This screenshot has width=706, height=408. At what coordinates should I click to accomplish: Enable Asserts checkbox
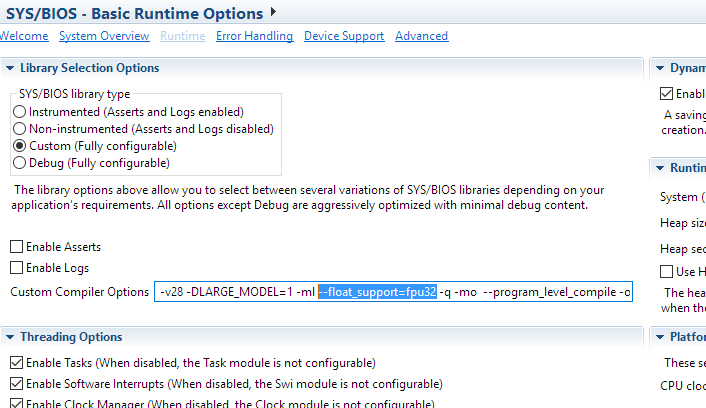[17, 247]
